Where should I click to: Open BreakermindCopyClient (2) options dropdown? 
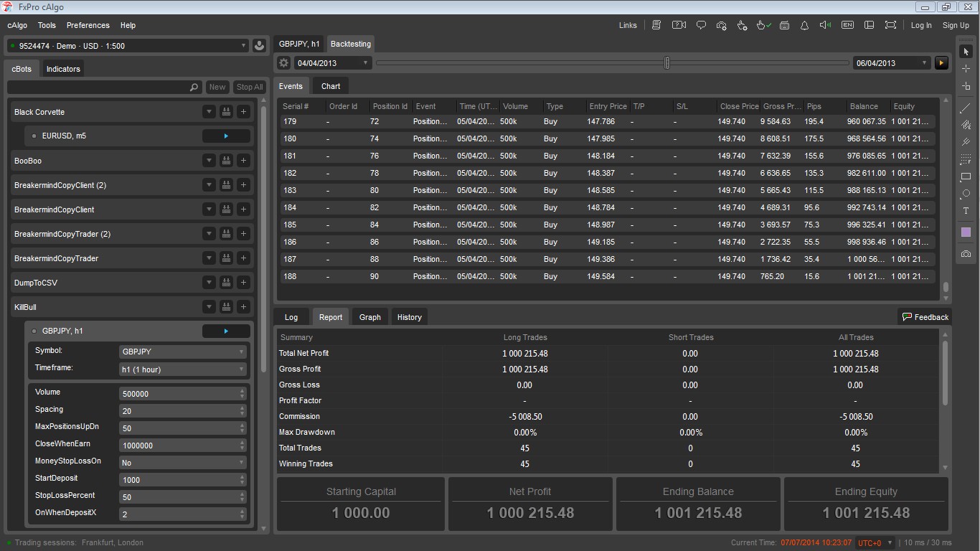(209, 185)
